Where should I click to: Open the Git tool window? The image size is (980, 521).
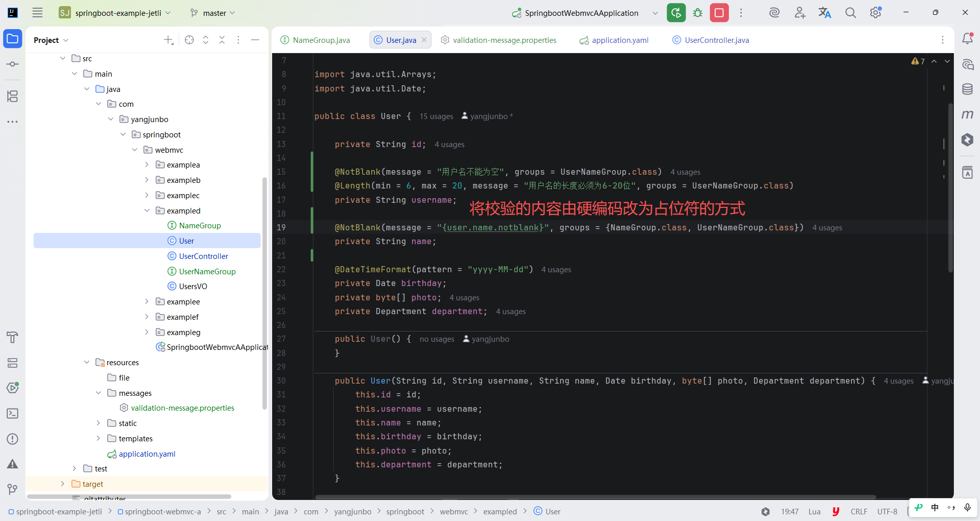click(x=13, y=489)
